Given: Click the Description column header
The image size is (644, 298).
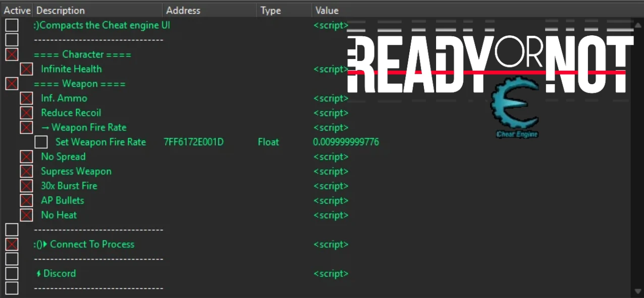Looking at the screenshot, I should 98,10.
